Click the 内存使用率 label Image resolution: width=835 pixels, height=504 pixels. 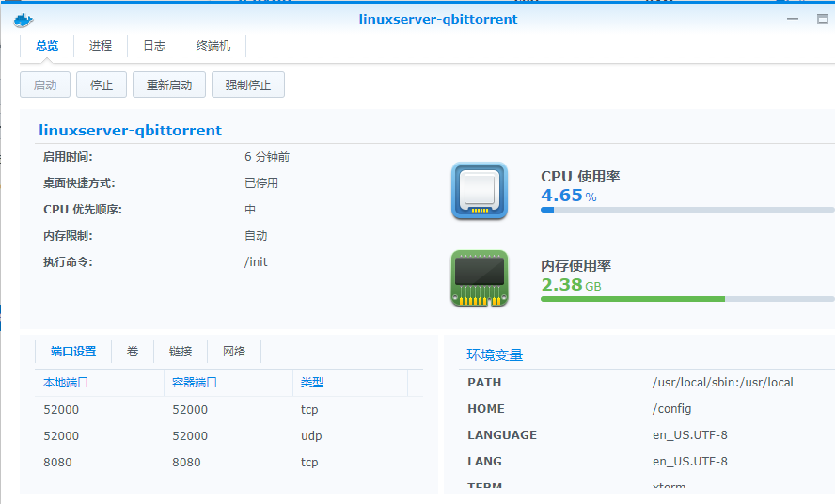tap(575, 265)
